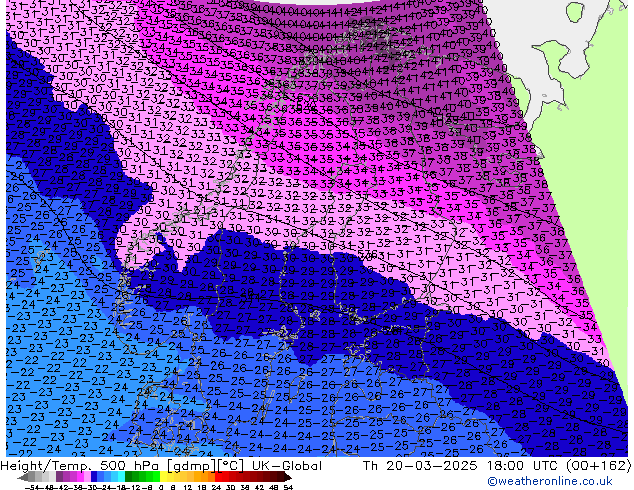634x490 pixels.
Task: Pick the cyan swatch on the legend
Action: coord(121,478)
